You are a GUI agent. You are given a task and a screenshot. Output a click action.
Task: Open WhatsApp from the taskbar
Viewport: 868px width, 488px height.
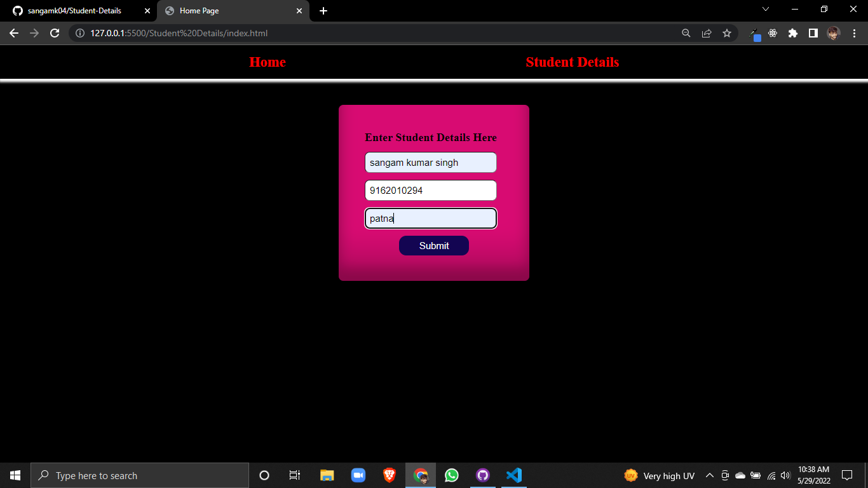tap(452, 475)
